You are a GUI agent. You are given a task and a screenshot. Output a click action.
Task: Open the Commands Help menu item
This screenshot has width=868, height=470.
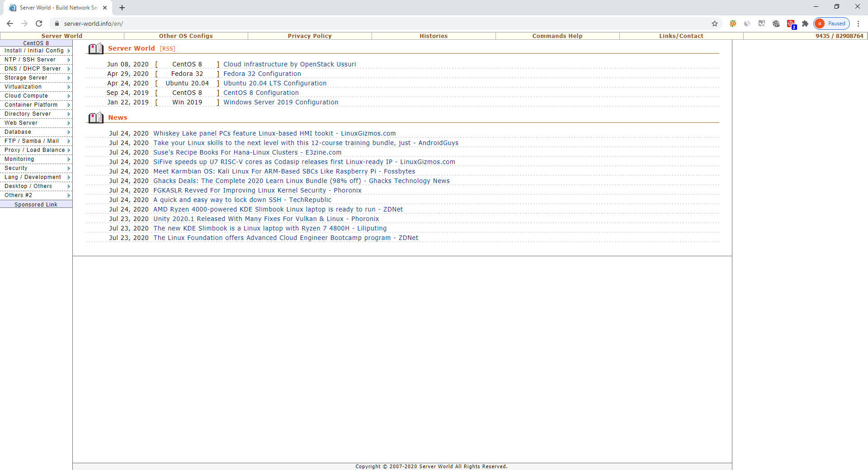click(x=557, y=36)
